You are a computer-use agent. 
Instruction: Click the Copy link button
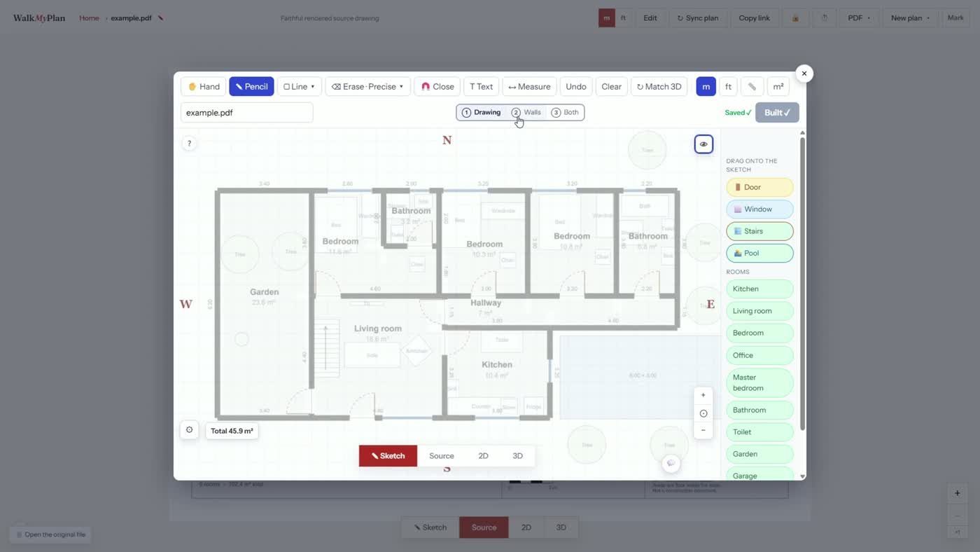[x=754, y=18]
